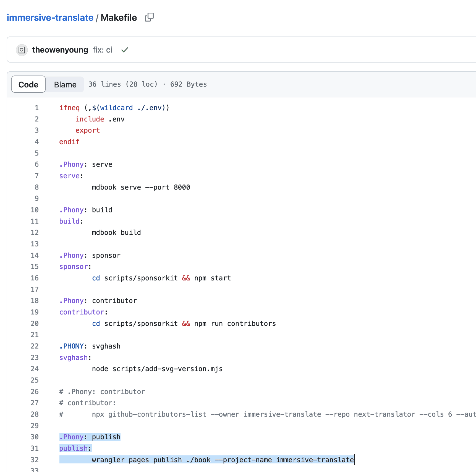Screen dimensions: 476x472
Task: Select line number 32
Action: click(x=35, y=460)
